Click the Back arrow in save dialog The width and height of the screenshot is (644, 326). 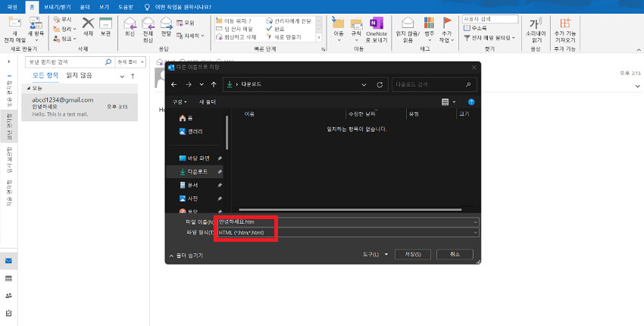(174, 84)
